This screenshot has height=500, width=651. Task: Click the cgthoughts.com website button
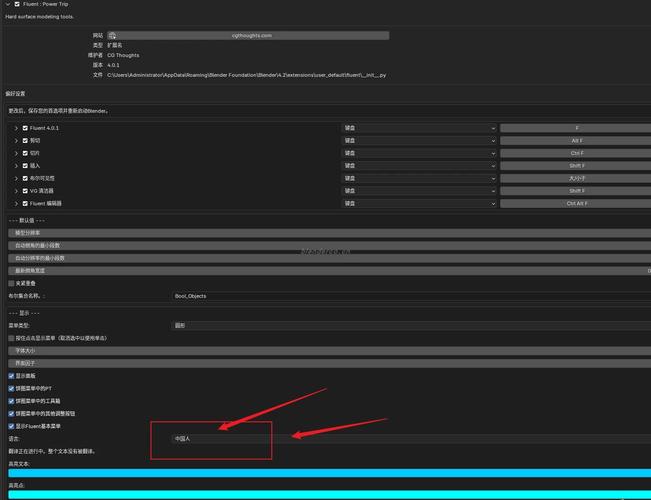point(248,36)
